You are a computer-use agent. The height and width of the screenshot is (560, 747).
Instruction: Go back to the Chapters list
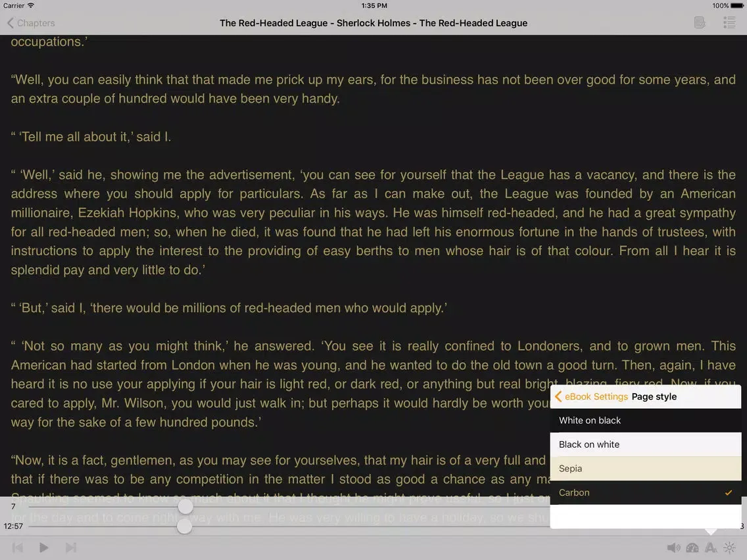pos(31,23)
